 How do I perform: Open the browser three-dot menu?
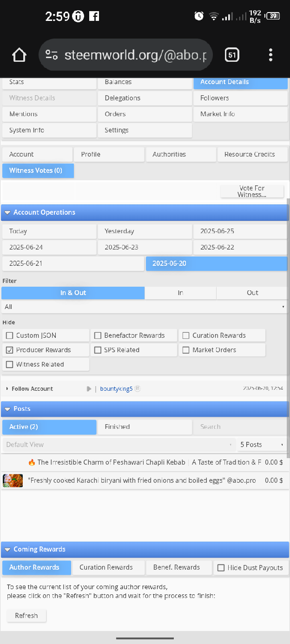click(270, 55)
